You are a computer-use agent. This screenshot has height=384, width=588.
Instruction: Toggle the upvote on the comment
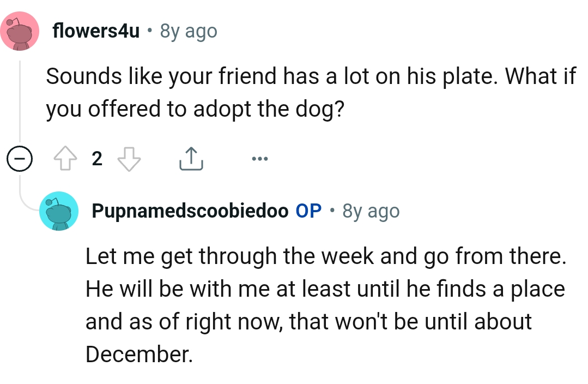click(66, 158)
